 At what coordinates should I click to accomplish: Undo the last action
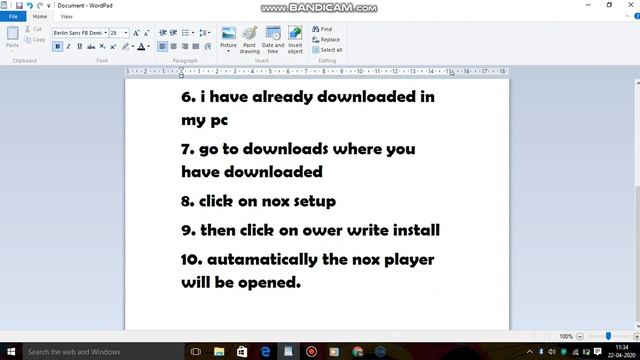pos(29,5)
